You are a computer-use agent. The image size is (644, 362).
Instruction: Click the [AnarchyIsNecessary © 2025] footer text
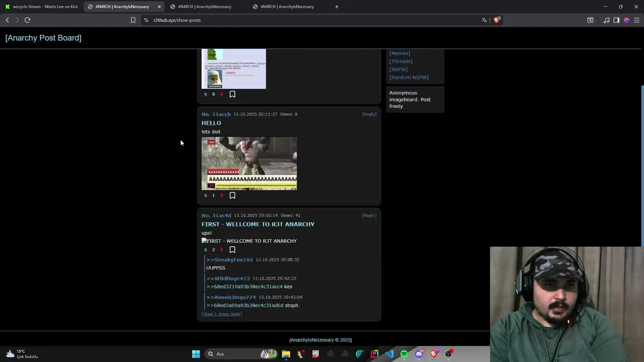(320, 340)
